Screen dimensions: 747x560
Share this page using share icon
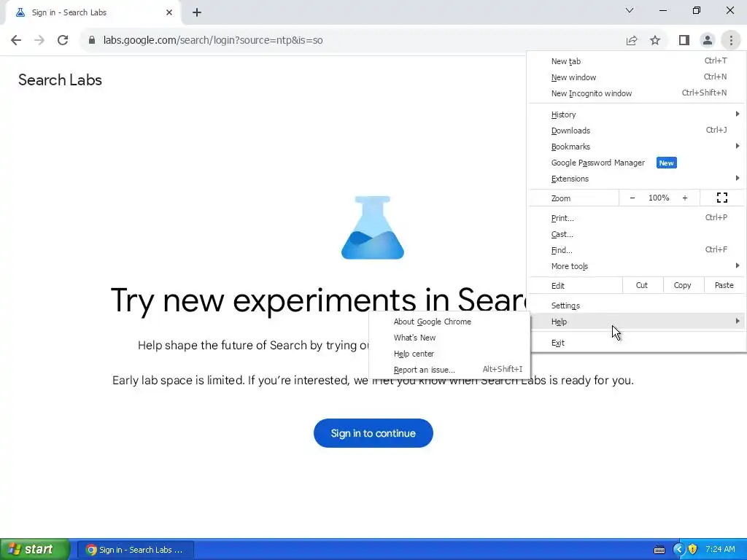(632, 40)
